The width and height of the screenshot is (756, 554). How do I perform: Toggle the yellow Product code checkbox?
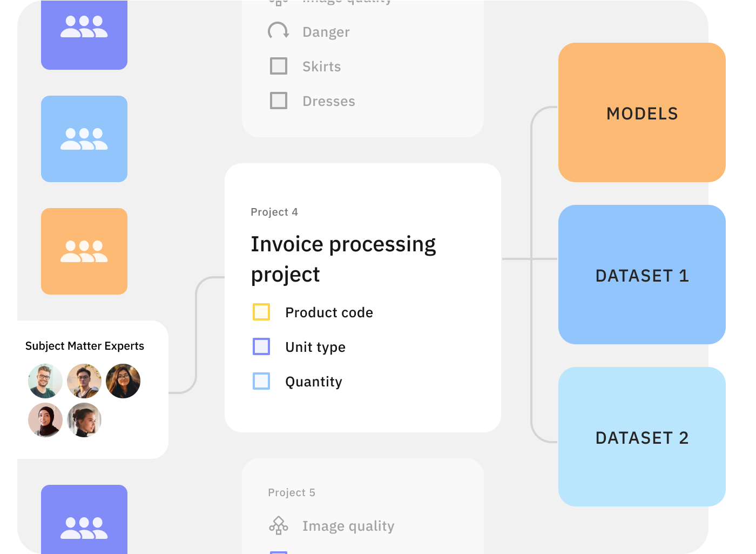[261, 312]
